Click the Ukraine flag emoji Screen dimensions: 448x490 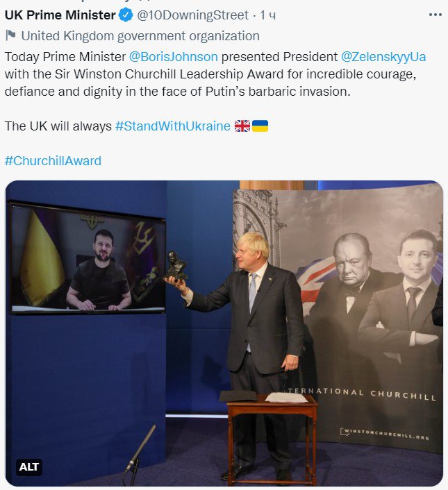click(x=260, y=126)
